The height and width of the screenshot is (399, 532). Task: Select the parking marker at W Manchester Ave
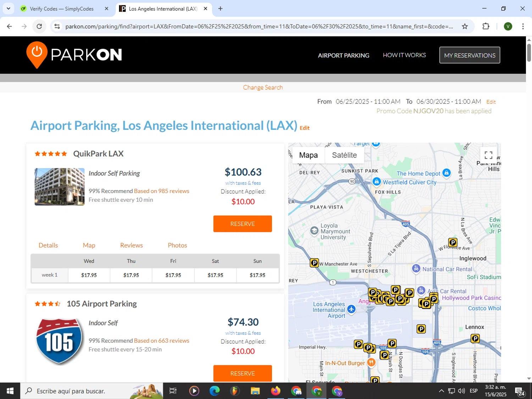click(314, 263)
